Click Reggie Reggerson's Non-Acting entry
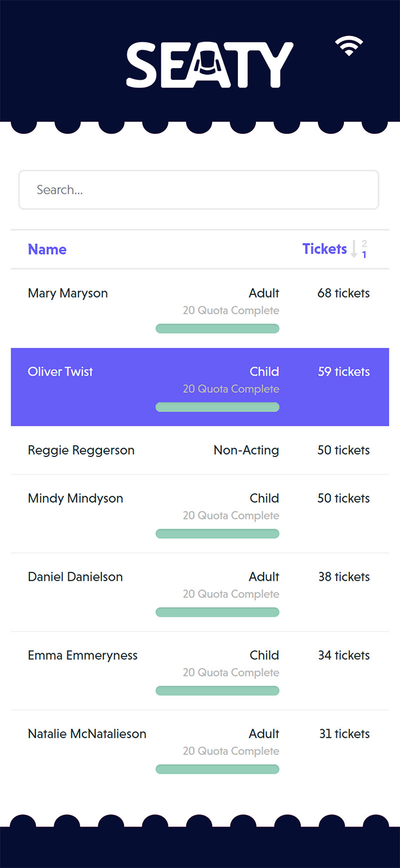Viewport: 400px width, 868px height. [246, 450]
